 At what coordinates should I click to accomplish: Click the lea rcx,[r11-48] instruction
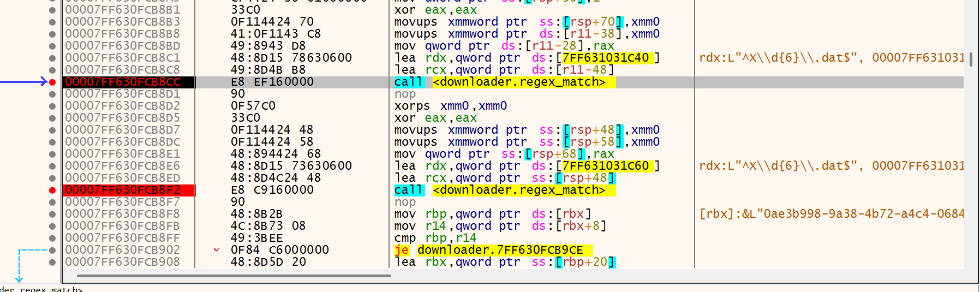[x=504, y=70]
